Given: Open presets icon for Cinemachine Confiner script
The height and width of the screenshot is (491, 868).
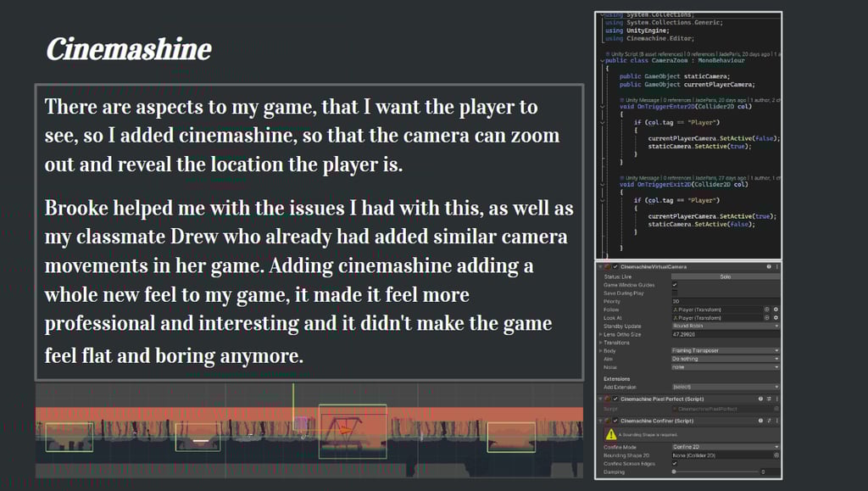Looking at the screenshot, I should tap(769, 421).
